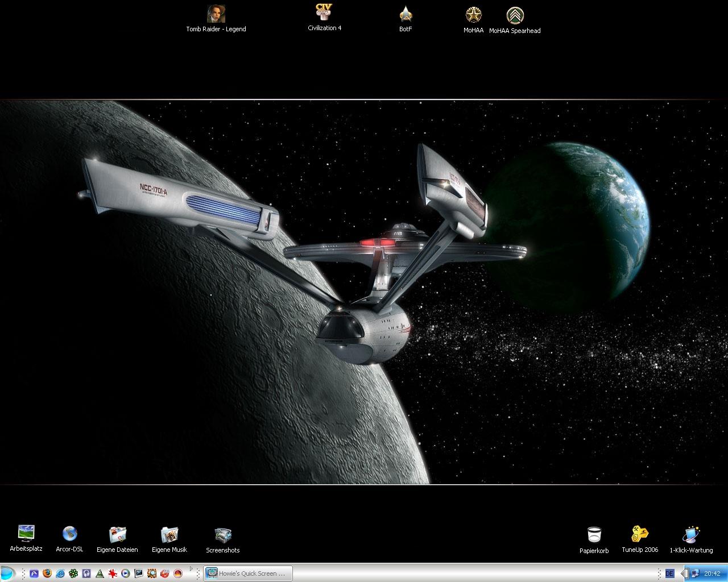Screen dimensions: 728x582
Task: Launch the Civilization 4 shortcut
Action: [x=324, y=17]
